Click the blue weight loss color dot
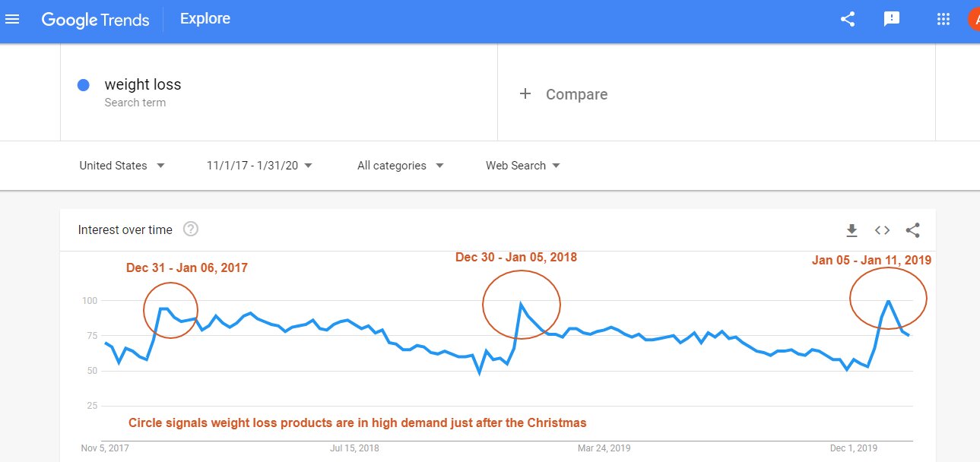Screen dimensions: 980x462 pyautogui.click(x=84, y=85)
